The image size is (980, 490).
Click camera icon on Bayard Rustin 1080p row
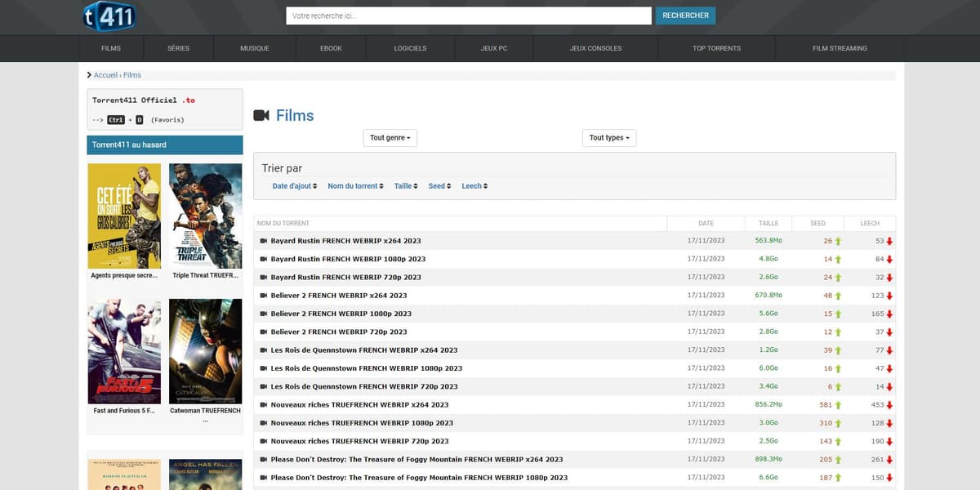[263, 259]
